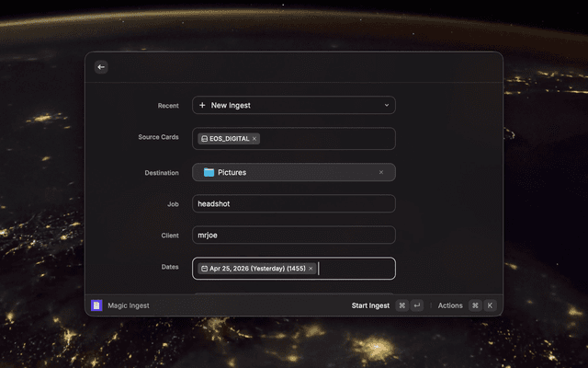Open the New Ingest combo box
588x368 pixels.
pos(294,106)
